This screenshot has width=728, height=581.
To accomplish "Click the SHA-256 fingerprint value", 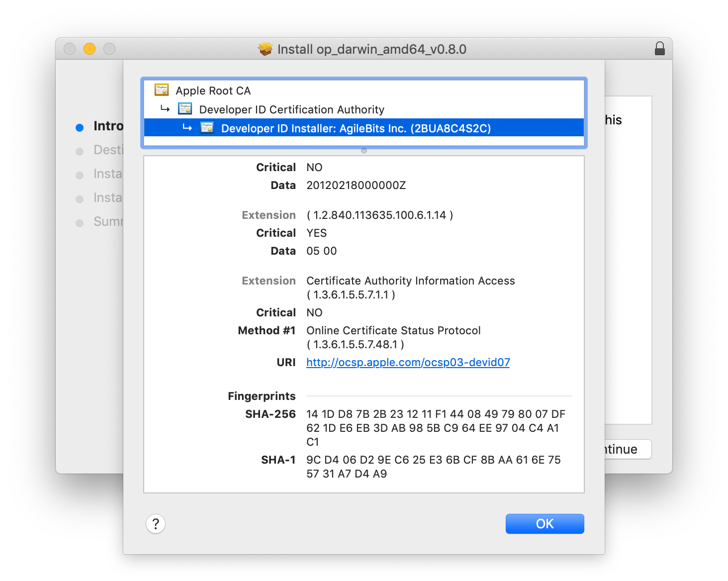I will pos(436,428).
